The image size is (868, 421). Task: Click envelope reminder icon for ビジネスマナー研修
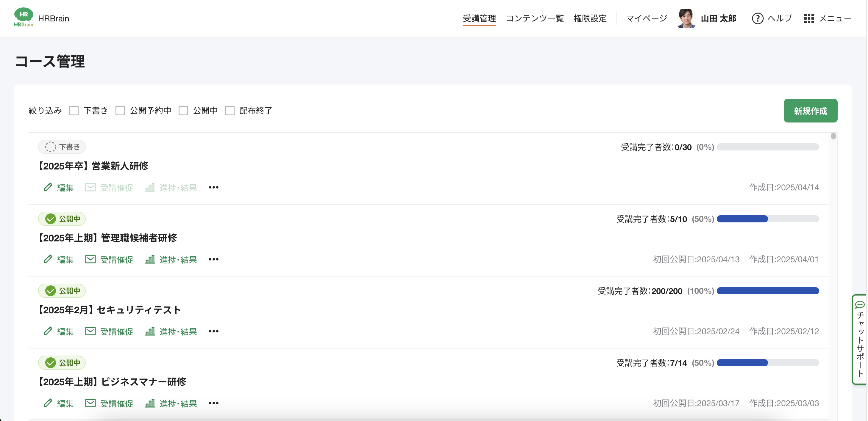pos(90,403)
